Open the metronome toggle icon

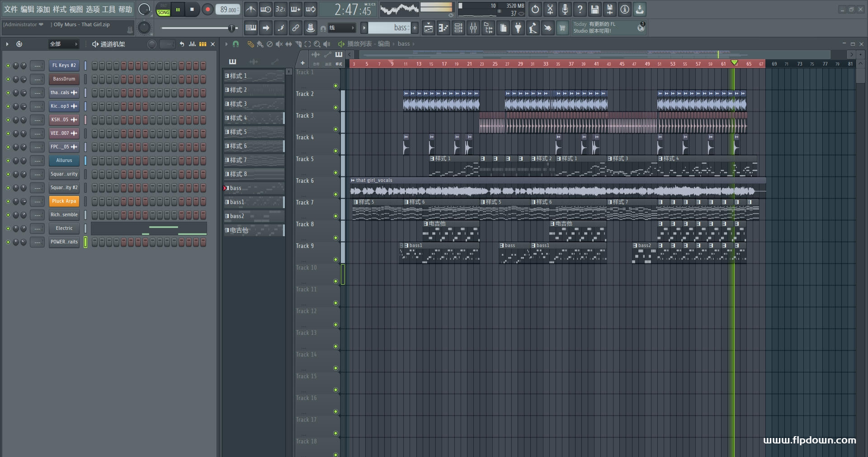(251, 9)
